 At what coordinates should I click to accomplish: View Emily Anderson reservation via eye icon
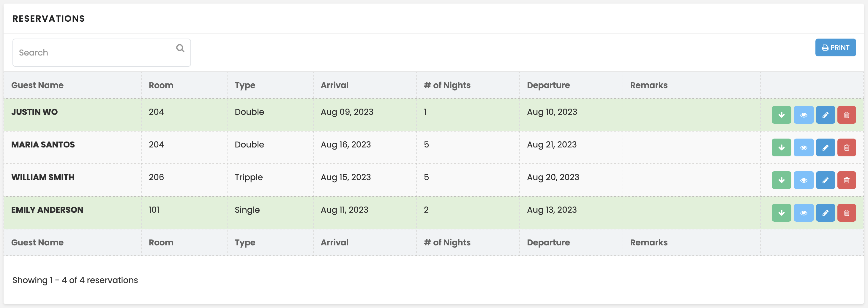click(803, 213)
